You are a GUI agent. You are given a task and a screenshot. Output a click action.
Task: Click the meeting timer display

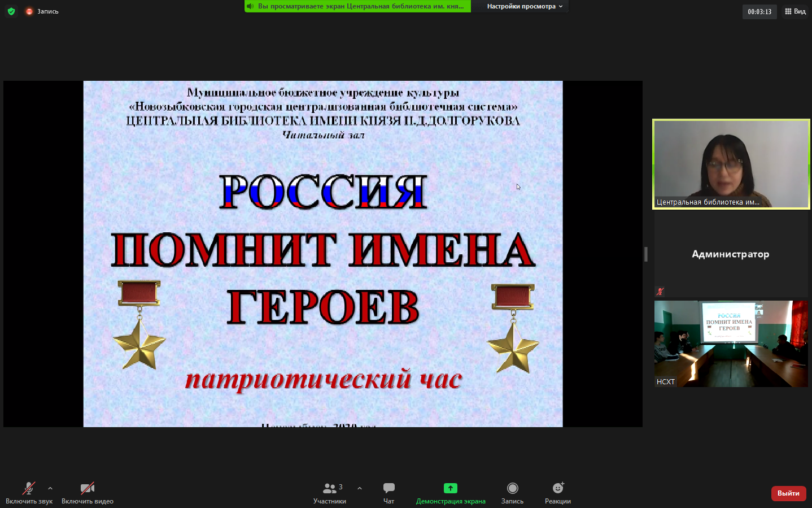[x=759, y=12]
